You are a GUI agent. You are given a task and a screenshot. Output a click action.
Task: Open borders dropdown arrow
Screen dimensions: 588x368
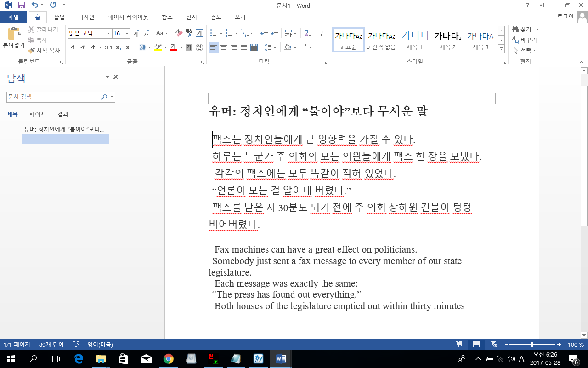311,47
